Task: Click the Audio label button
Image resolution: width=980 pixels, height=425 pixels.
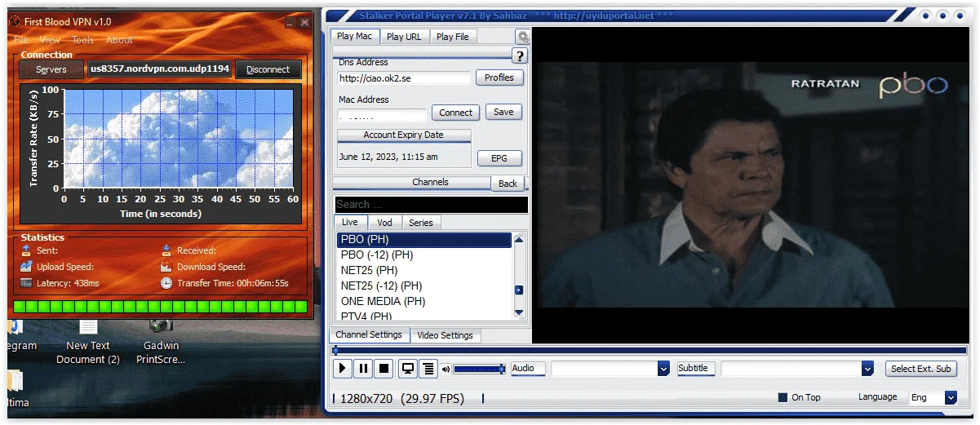Action: [529, 369]
